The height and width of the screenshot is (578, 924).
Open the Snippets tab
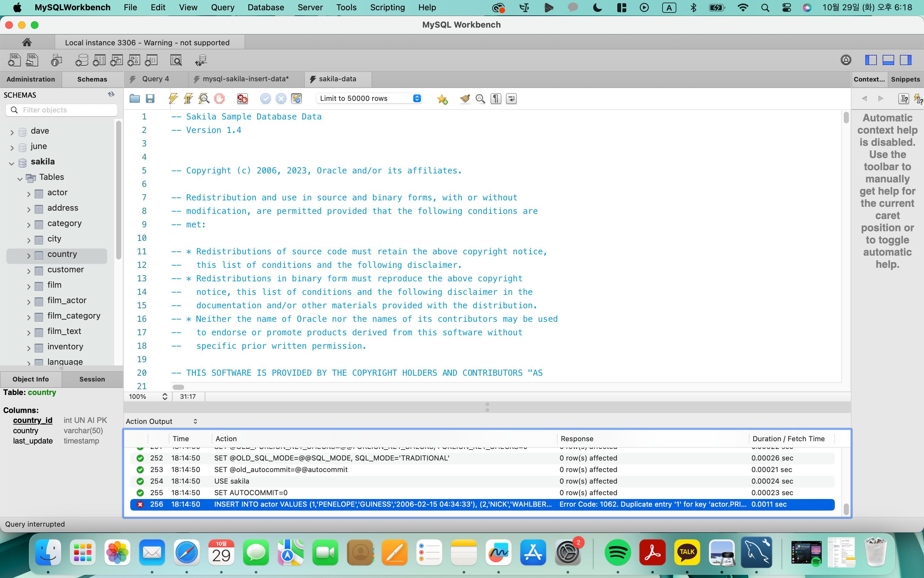905,79
